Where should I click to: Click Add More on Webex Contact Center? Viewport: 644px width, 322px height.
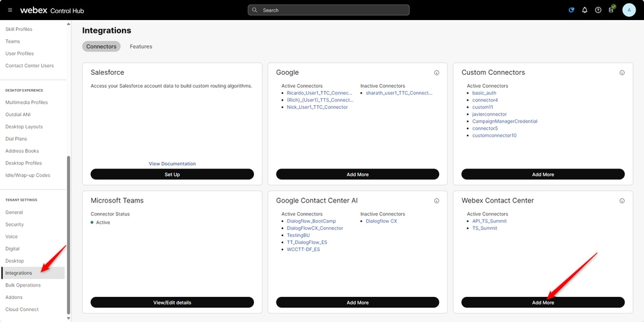point(543,302)
